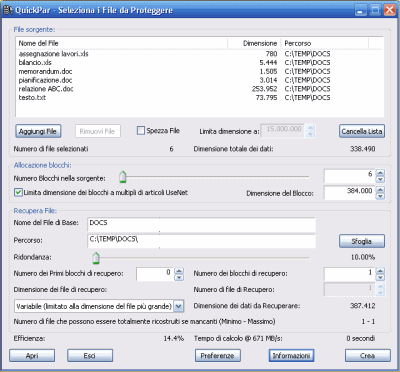Click the Nome del File di Base field
The height and width of the screenshot is (372, 400).
coord(202,224)
